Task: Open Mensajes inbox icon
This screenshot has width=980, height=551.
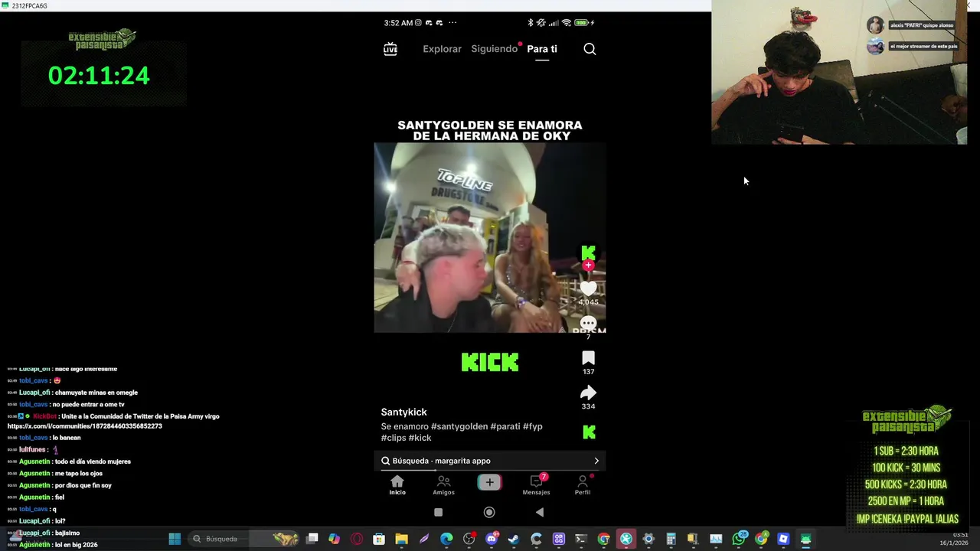Action: tap(537, 481)
